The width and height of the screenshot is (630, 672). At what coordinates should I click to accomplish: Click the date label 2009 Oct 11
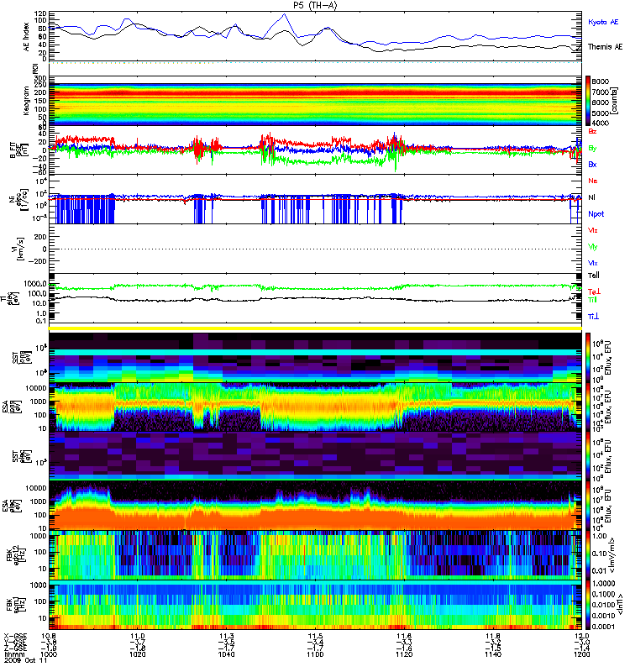pos(26,660)
